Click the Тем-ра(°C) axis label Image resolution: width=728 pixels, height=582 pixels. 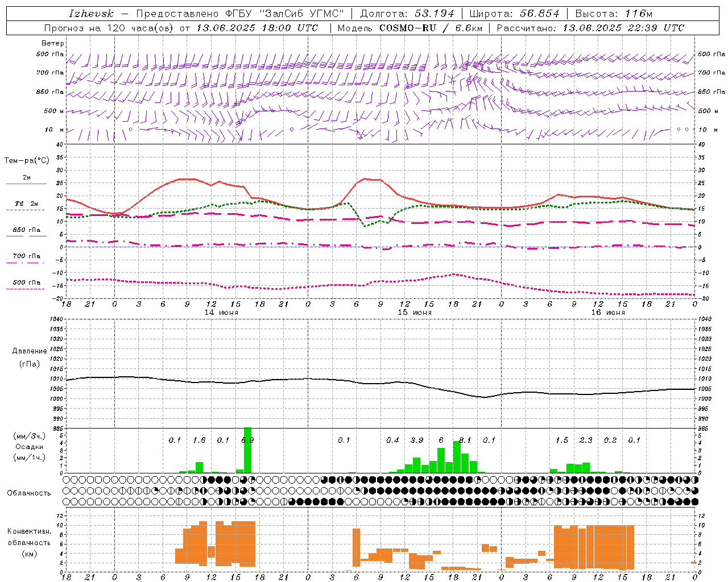click(x=27, y=161)
